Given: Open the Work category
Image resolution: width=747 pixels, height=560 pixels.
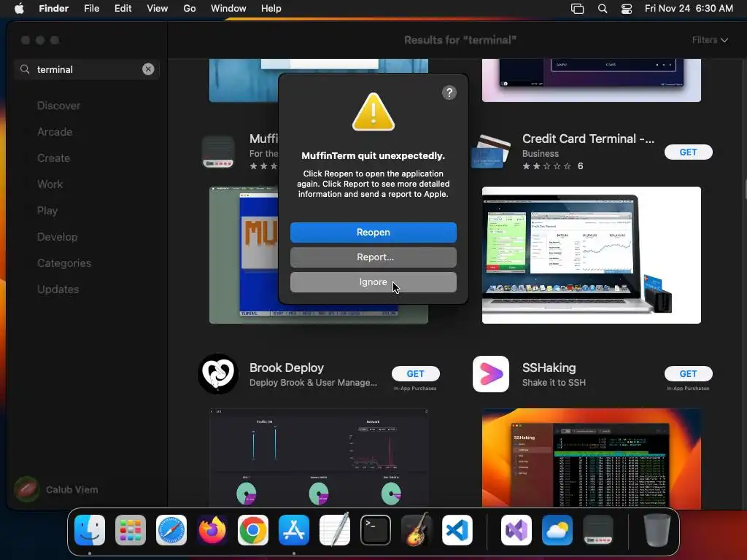Looking at the screenshot, I should point(50,184).
